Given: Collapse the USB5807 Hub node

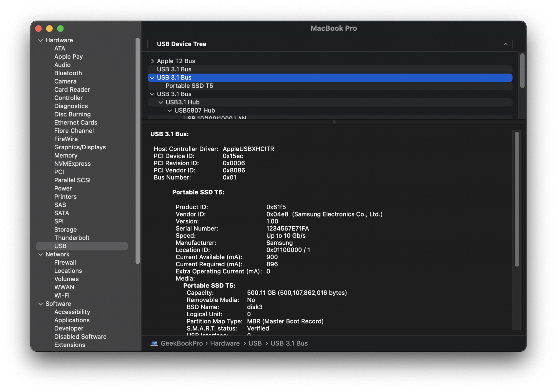Looking at the screenshot, I should [169, 111].
